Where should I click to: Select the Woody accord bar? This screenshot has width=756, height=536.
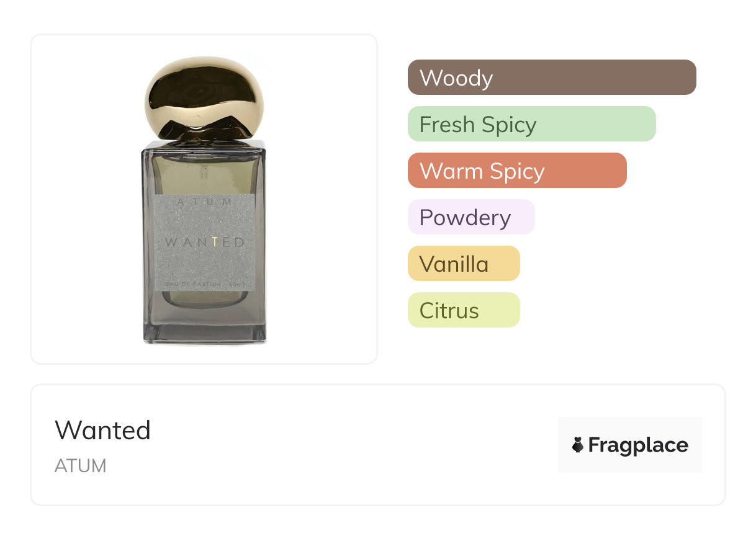(551, 78)
